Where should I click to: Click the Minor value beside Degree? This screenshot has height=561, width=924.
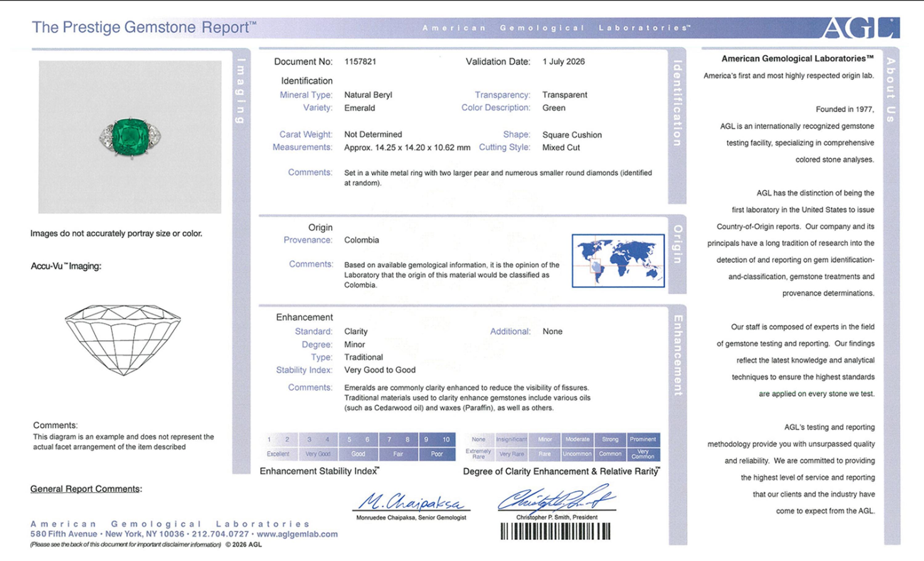[354, 345]
